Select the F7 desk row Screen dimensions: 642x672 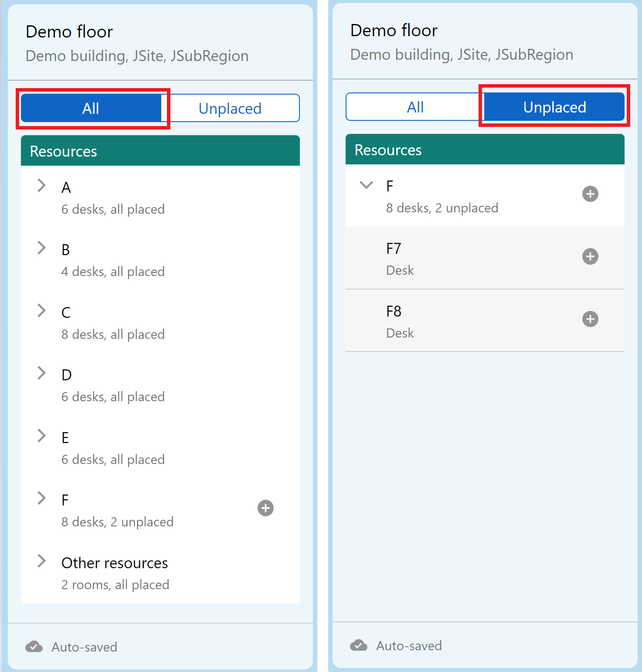[458, 258]
